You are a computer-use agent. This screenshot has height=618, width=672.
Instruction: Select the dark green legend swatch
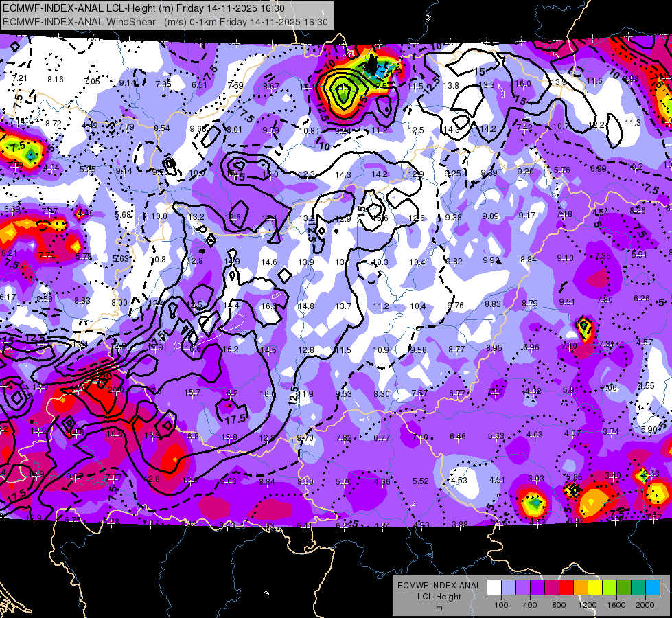coord(624,588)
